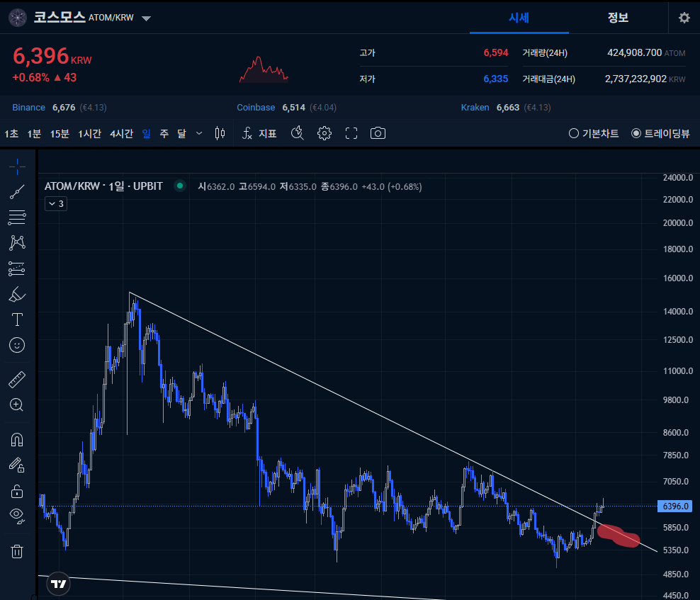Viewport: 700px width, 600px height.
Task: Open chart settings gear in toolbar
Action: tap(324, 133)
